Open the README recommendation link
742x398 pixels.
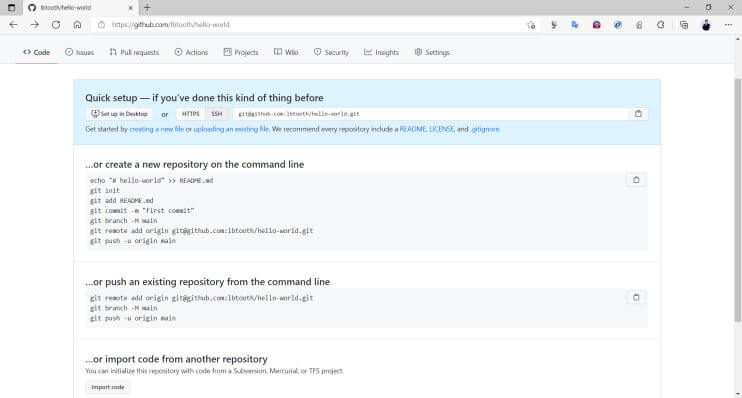pos(413,129)
